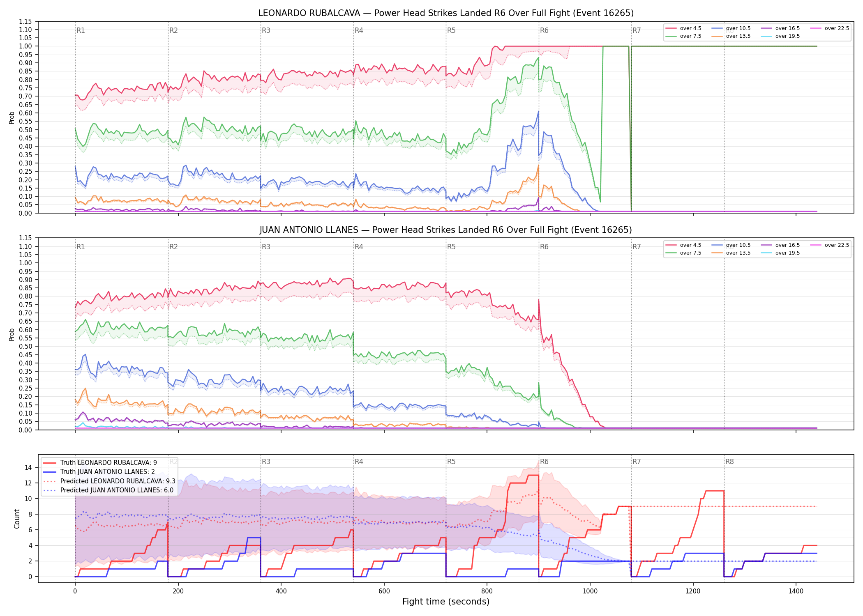Click R1 round marker in Rubalcava chart
Viewport: 863px width, 616px height.
click(x=81, y=30)
